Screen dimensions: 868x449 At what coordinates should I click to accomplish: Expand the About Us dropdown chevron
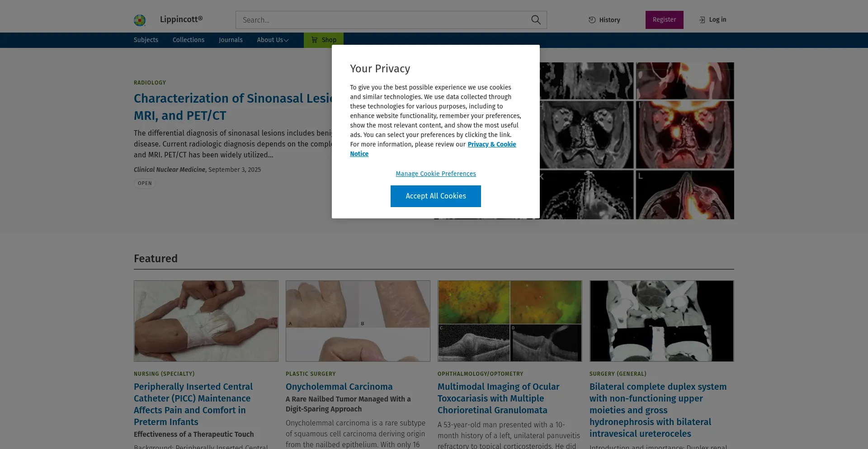[x=286, y=40]
